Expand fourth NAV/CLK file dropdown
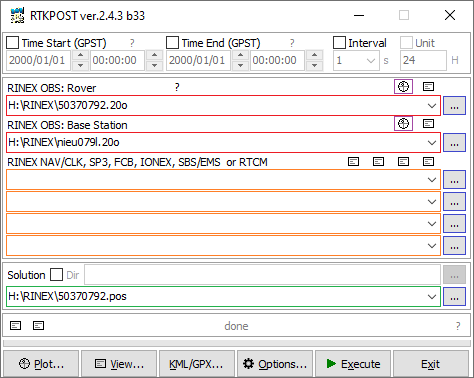Viewport: 474px width, 378px height. tap(432, 246)
